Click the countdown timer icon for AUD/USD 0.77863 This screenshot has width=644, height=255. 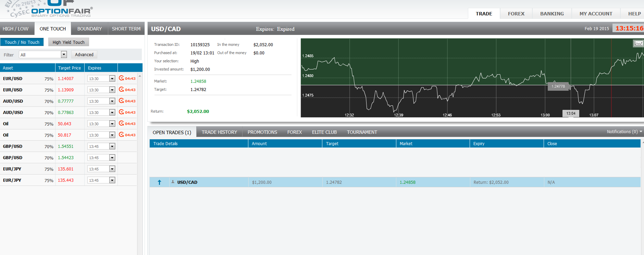[121, 112]
